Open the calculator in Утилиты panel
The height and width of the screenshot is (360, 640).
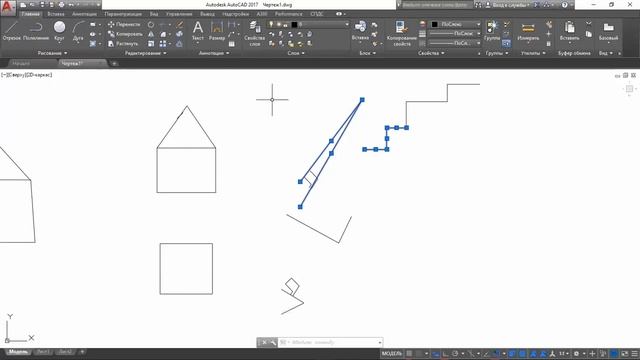(549, 43)
